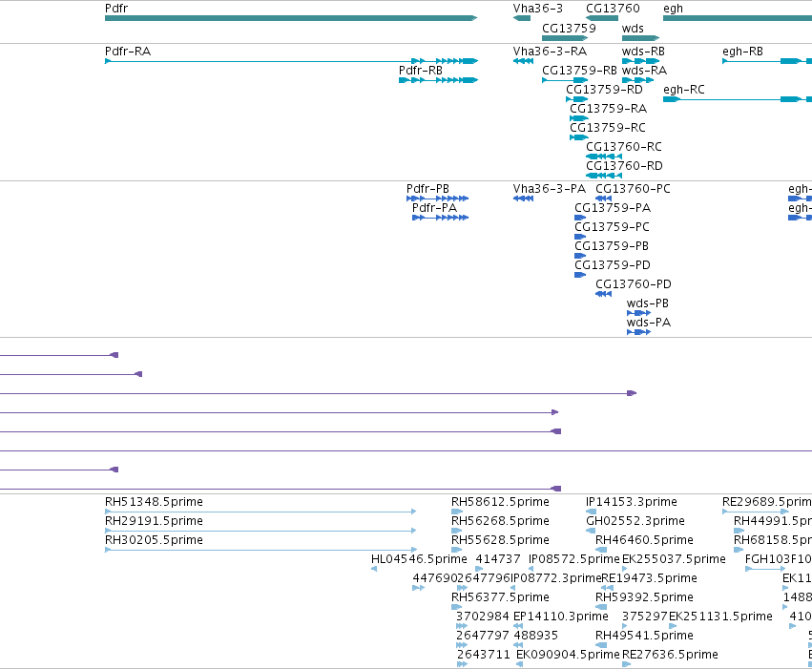Click the egh-RB transcript label
Screen dimensions: 812x669
[x=742, y=52]
